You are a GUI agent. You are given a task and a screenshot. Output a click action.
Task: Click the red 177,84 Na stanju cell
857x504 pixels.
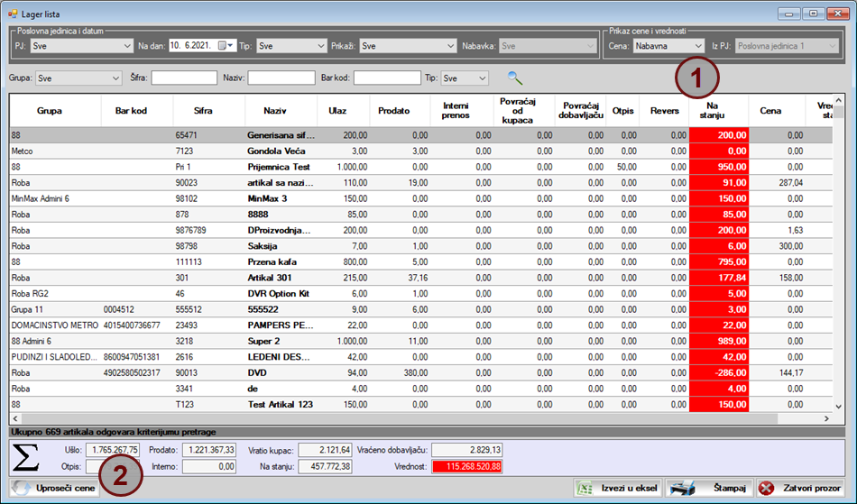pos(719,278)
